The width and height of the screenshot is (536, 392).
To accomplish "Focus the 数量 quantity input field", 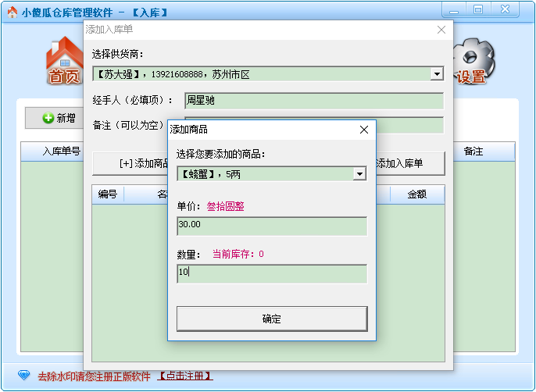I will [x=271, y=273].
